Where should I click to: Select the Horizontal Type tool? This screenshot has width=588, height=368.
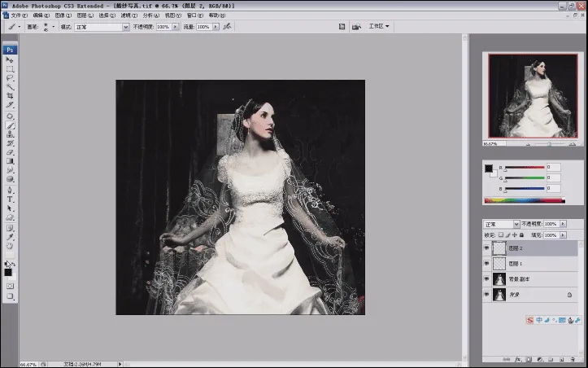(10, 199)
